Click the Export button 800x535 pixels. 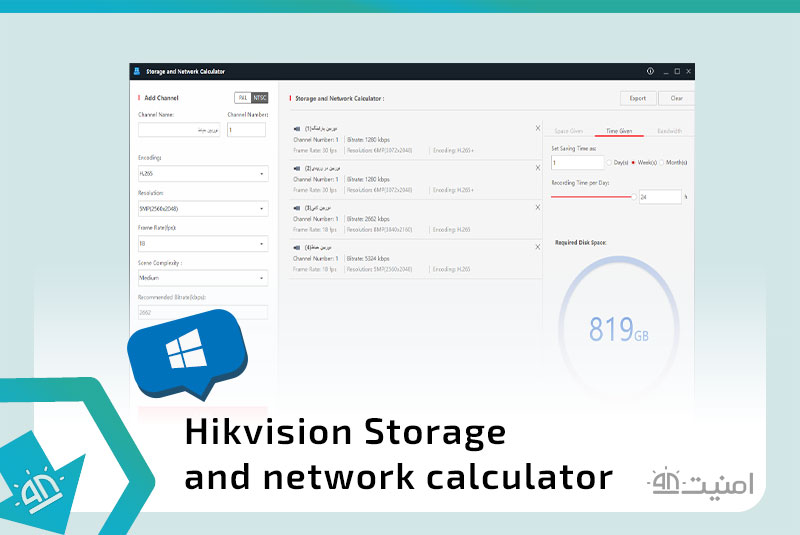638,98
